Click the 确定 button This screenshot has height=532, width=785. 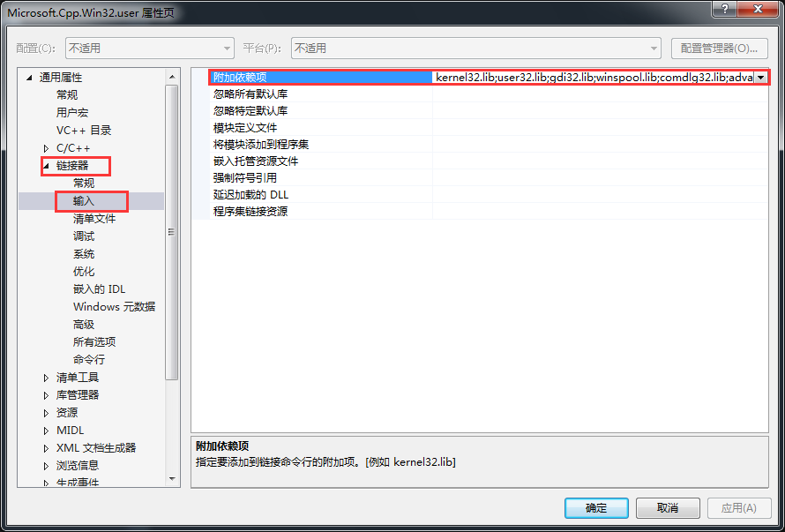click(596, 508)
